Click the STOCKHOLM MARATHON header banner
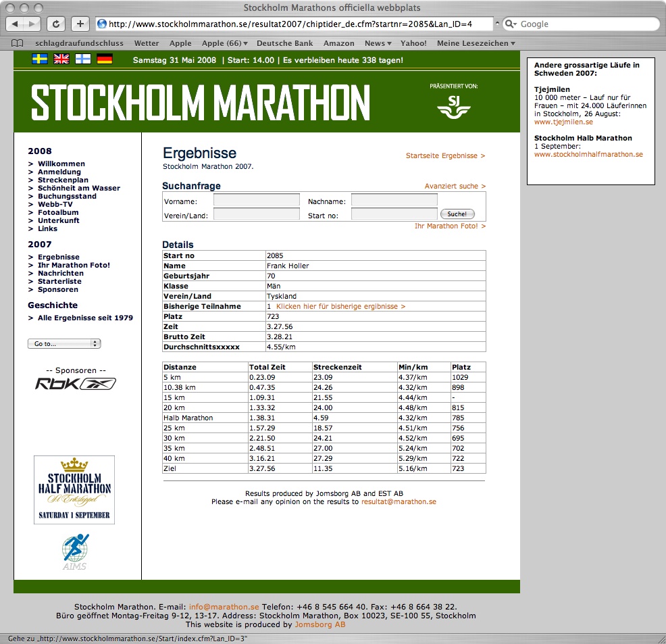This screenshot has height=644, width=666. point(201,102)
